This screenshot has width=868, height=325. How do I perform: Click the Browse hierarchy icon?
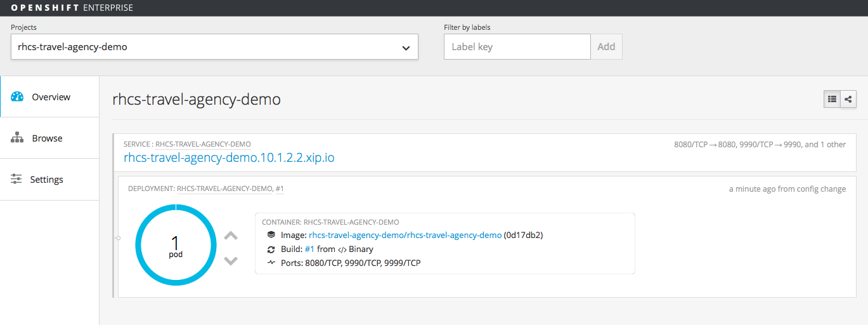[x=17, y=138]
